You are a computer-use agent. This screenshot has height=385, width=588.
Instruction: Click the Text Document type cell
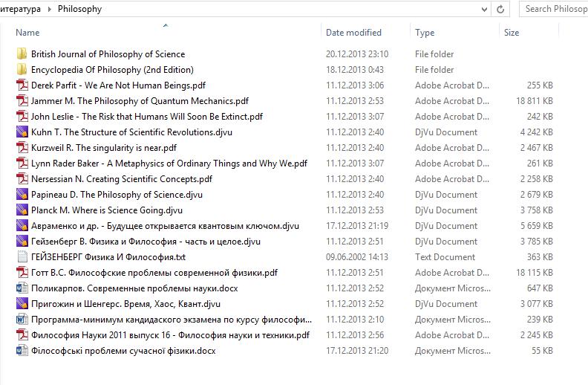[445, 257]
